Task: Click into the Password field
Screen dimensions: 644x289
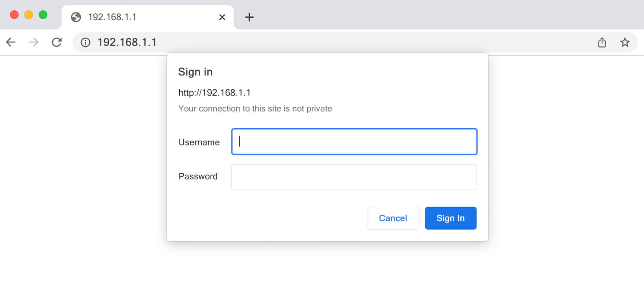Action: point(354,177)
